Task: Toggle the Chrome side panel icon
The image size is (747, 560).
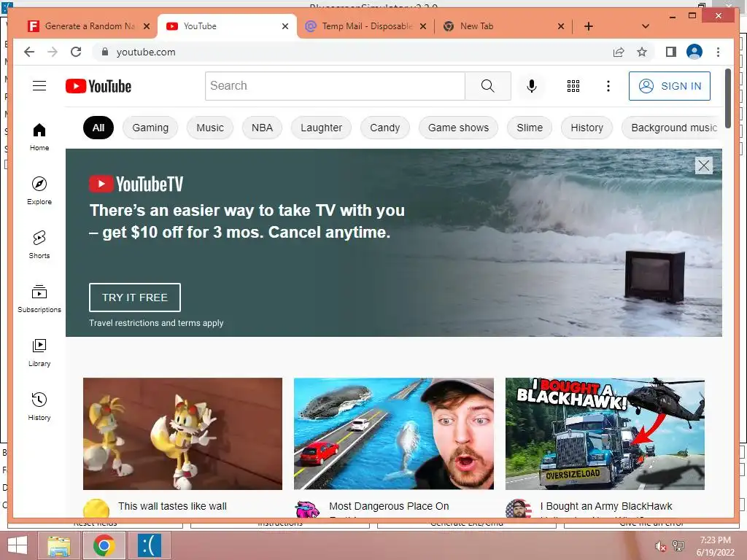Action: tap(671, 52)
